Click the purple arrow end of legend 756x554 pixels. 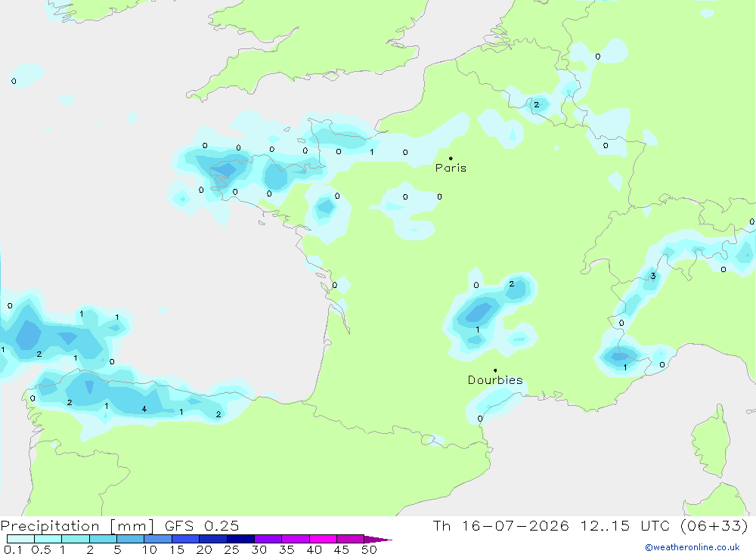coord(378,540)
